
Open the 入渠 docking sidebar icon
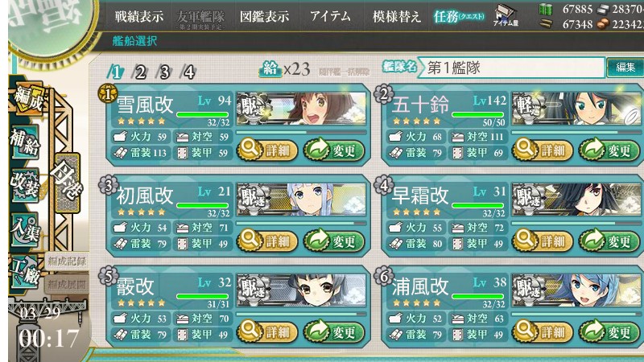(x=26, y=229)
